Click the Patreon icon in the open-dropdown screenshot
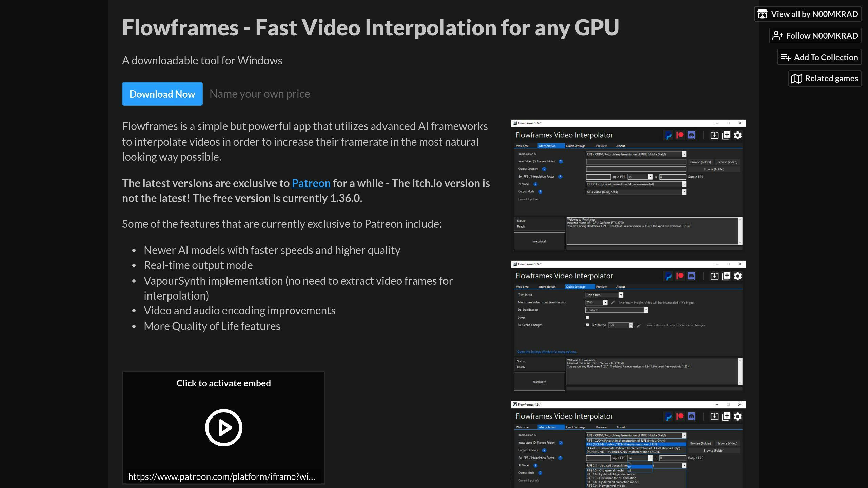 pos(680,416)
